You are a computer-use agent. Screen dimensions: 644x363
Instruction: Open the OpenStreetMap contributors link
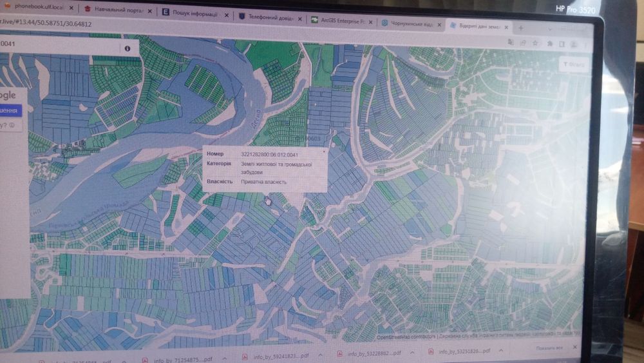(406, 337)
